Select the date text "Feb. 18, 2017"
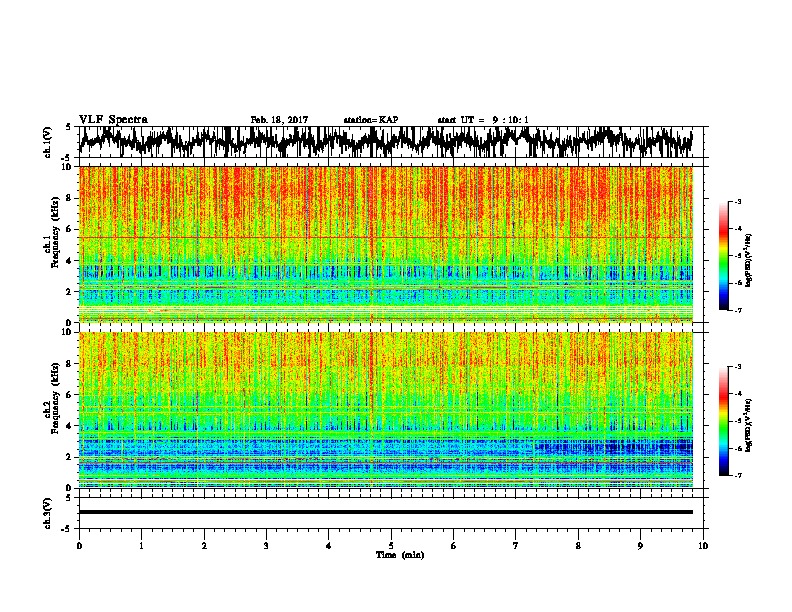Viewport: 792px width, 612px height. (279, 120)
